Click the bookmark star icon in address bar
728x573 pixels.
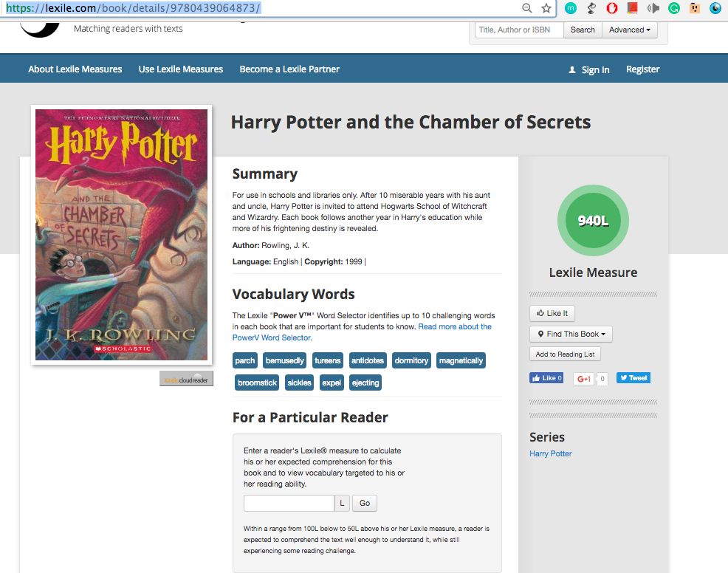(x=546, y=8)
